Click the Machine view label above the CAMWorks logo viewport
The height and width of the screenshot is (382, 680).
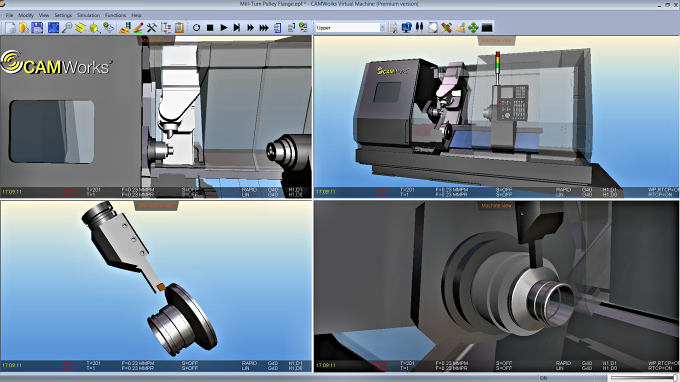point(157,40)
